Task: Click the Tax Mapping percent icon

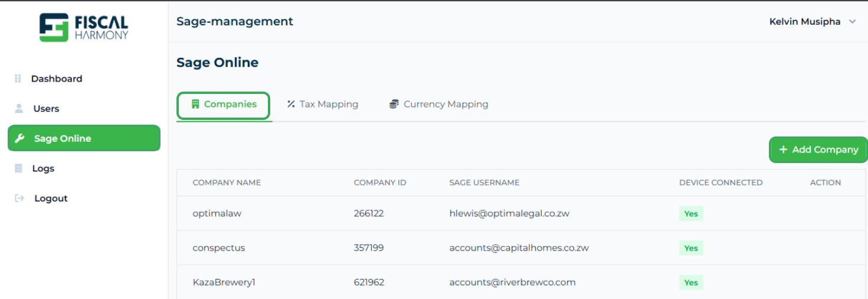Action: (x=291, y=104)
